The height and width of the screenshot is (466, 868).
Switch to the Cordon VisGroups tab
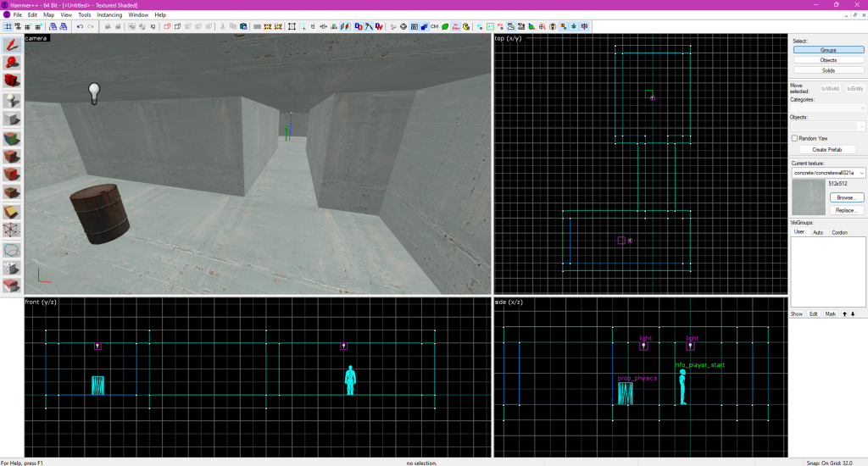click(839, 232)
